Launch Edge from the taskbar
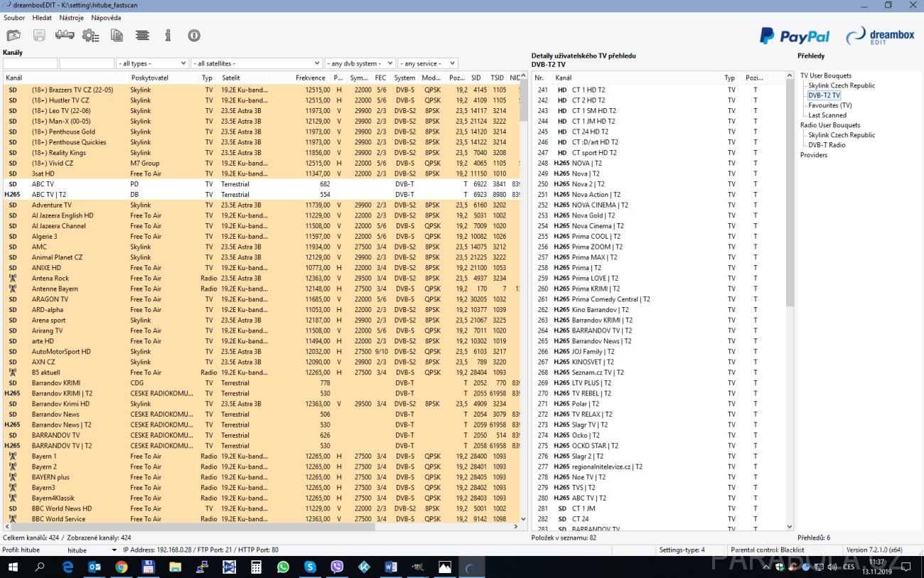The width and height of the screenshot is (924, 578). tap(68, 567)
